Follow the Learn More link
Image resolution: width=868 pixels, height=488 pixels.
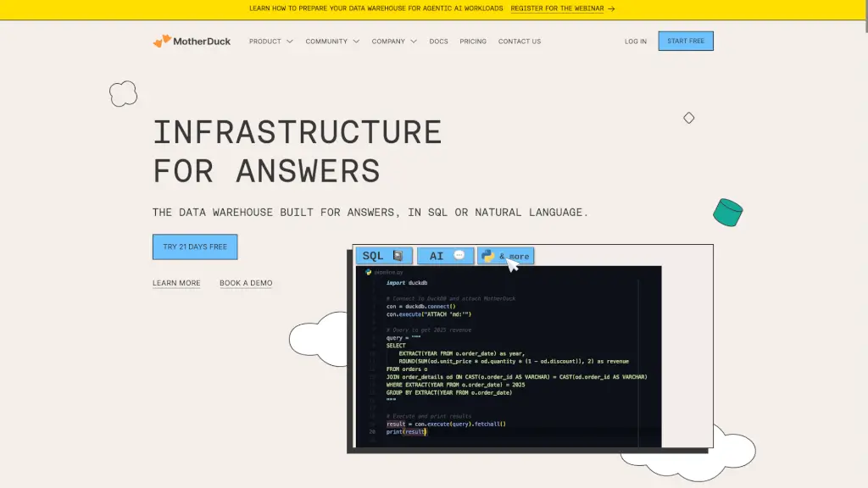[x=176, y=283]
